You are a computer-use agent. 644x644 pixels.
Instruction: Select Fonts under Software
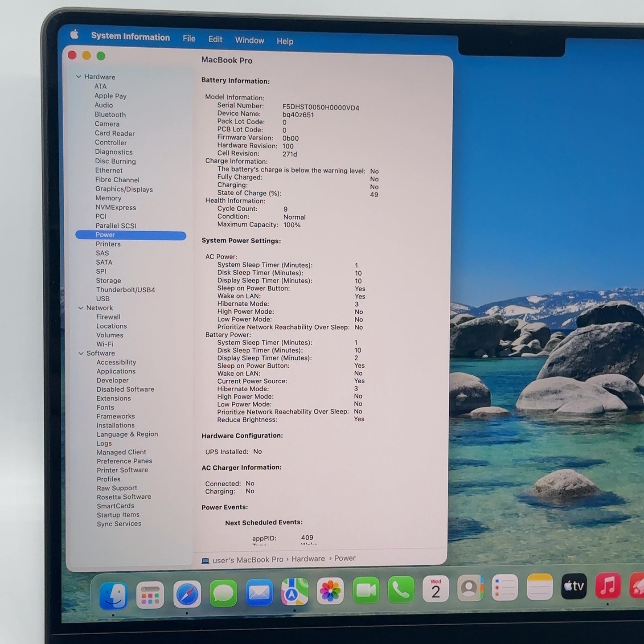pyautogui.click(x=105, y=407)
